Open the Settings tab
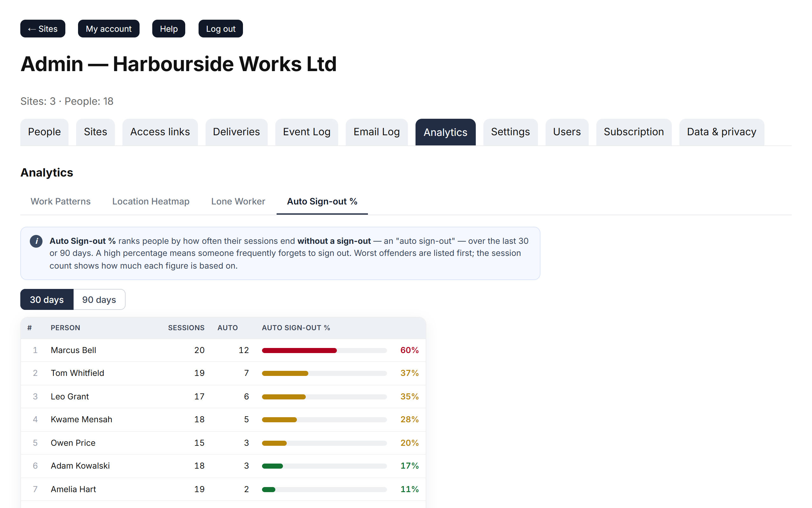Image resolution: width=812 pixels, height=508 pixels. click(x=510, y=132)
